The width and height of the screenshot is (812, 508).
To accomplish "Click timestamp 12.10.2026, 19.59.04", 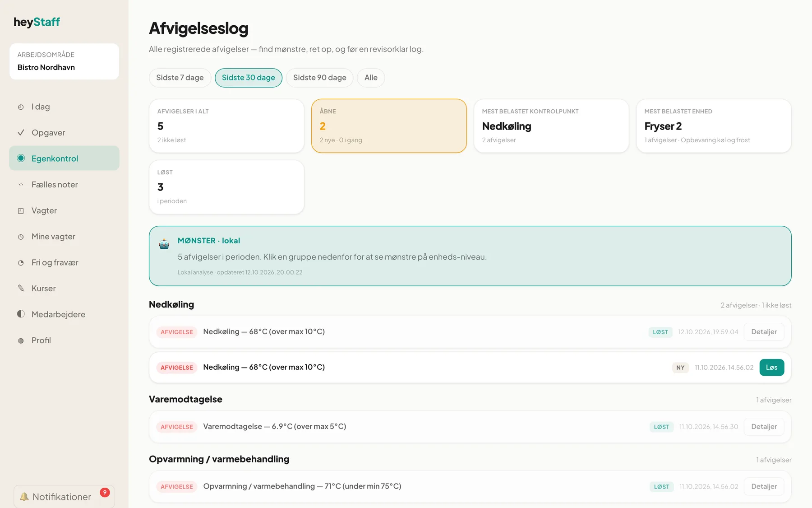I will 708,332.
